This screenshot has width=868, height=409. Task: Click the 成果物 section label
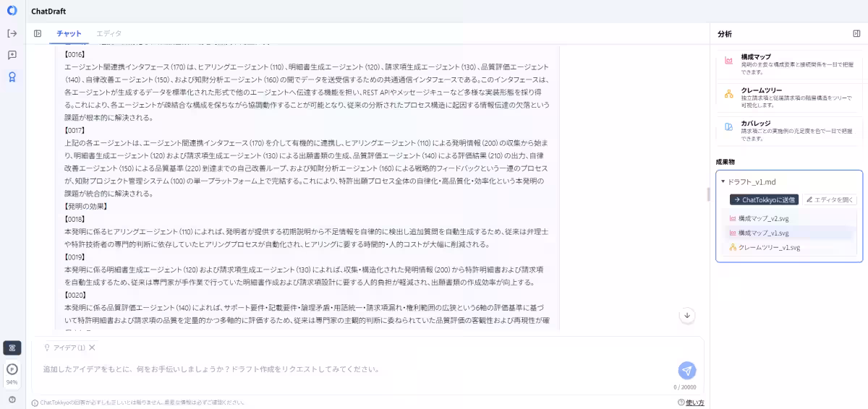coord(726,161)
